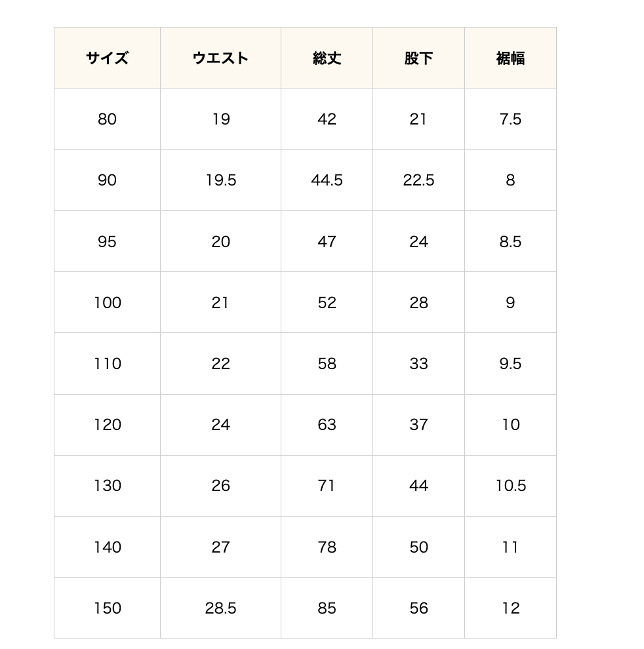Select the size 80 cell
The height and width of the screenshot is (649, 644).
[107, 119]
